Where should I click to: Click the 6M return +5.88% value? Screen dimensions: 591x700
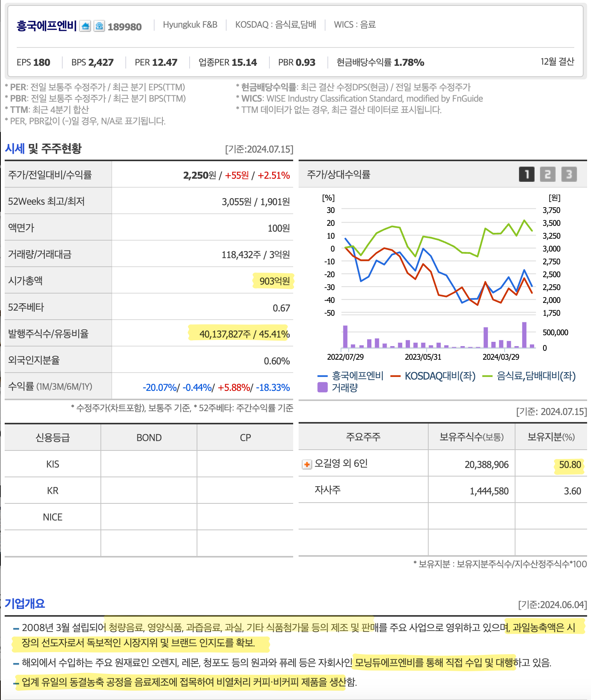234,387
